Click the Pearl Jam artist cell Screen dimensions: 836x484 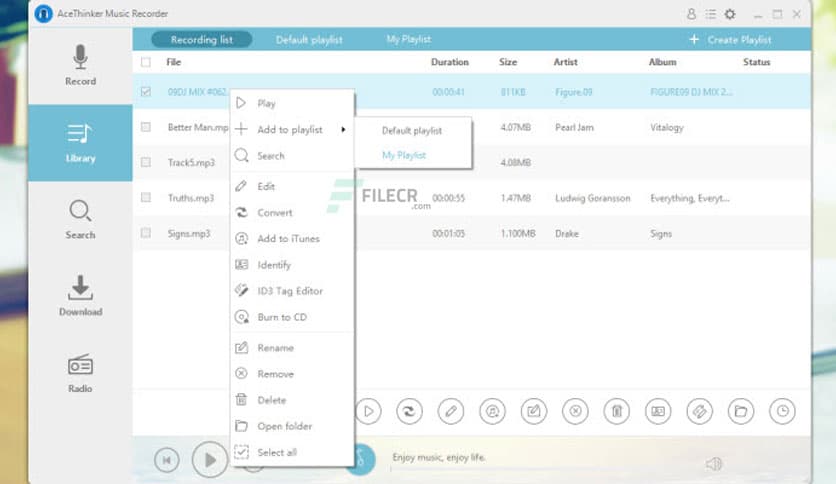[x=574, y=127]
